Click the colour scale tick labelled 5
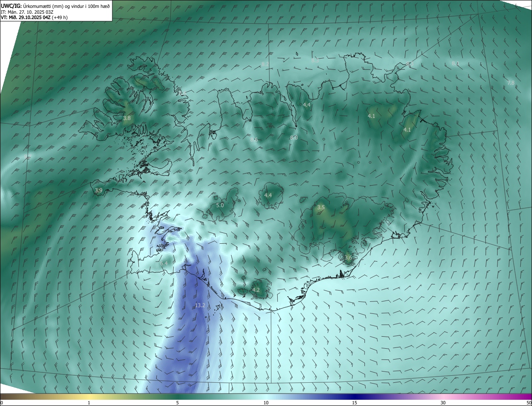The width and height of the screenshot is (532, 406). click(x=177, y=403)
